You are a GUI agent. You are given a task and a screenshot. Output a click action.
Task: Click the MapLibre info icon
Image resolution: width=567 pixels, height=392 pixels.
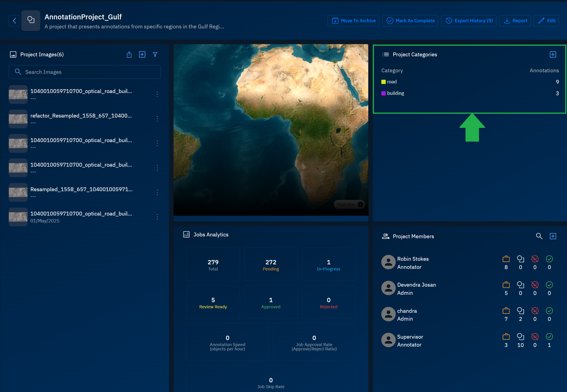click(360, 204)
